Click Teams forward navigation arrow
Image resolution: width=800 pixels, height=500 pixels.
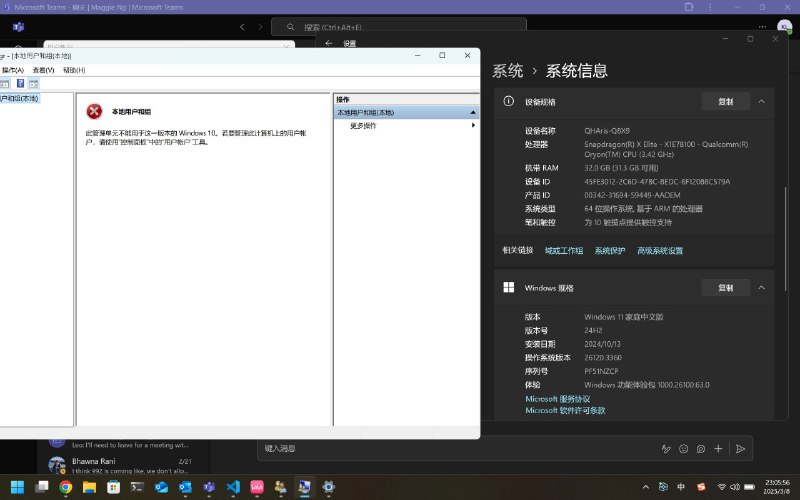pyautogui.click(x=260, y=27)
